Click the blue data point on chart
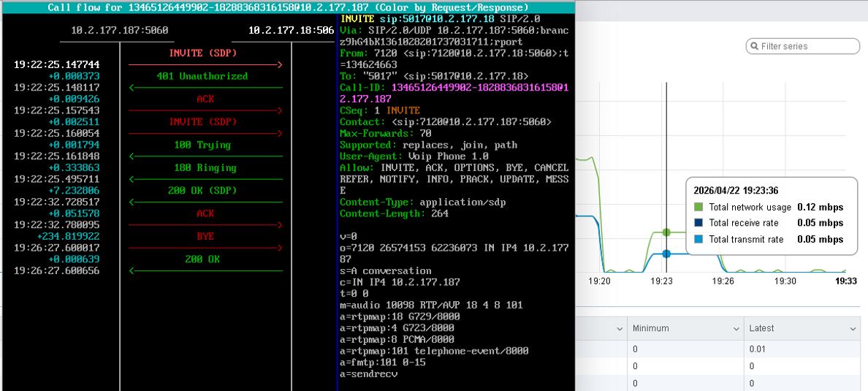 click(x=666, y=254)
